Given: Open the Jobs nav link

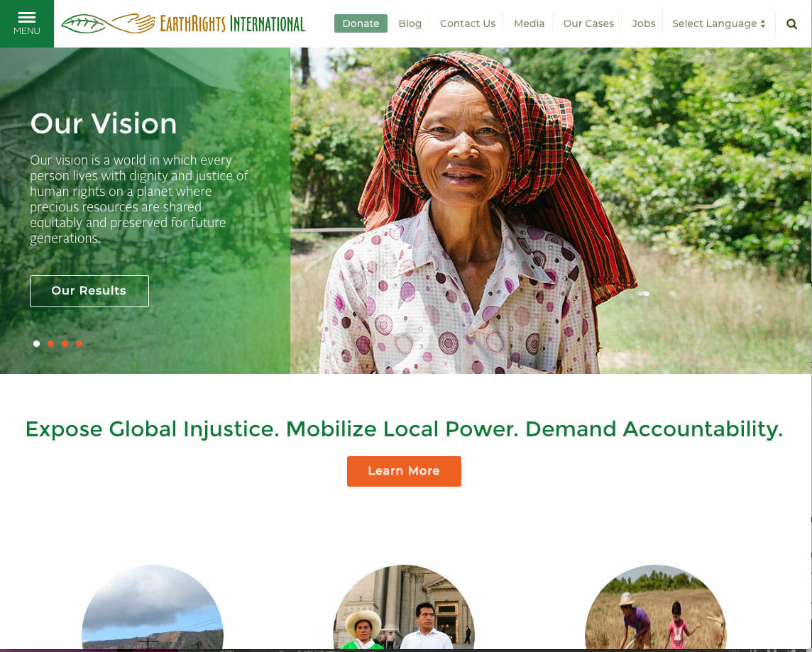Looking at the screenshot, I should tap(643, 24).
